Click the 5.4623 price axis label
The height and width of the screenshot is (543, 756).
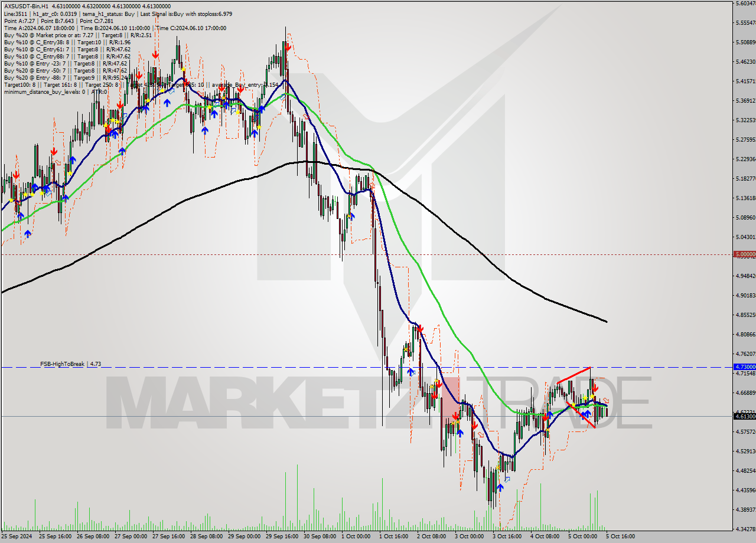pos(745,61)
